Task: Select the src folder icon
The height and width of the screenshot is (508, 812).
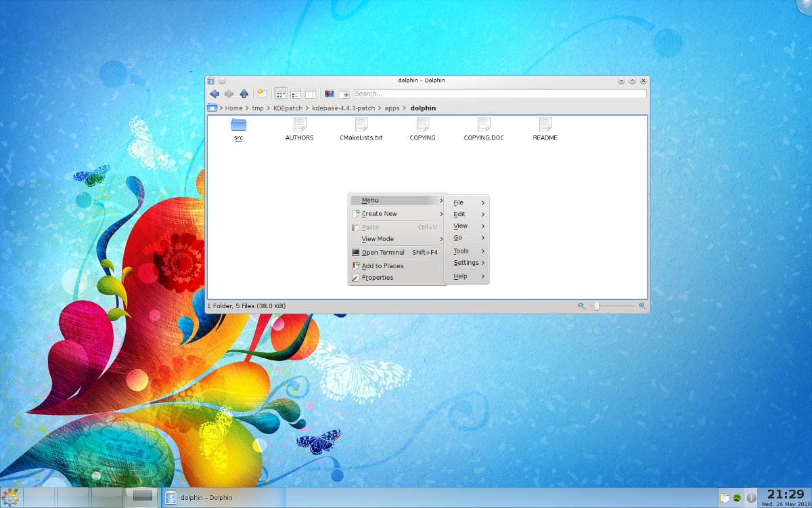Action: [238, 125]
